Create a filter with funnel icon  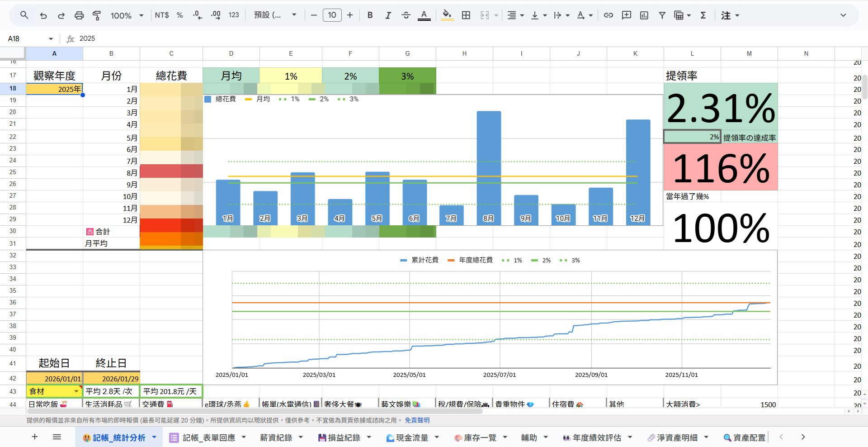click(662, 15)
